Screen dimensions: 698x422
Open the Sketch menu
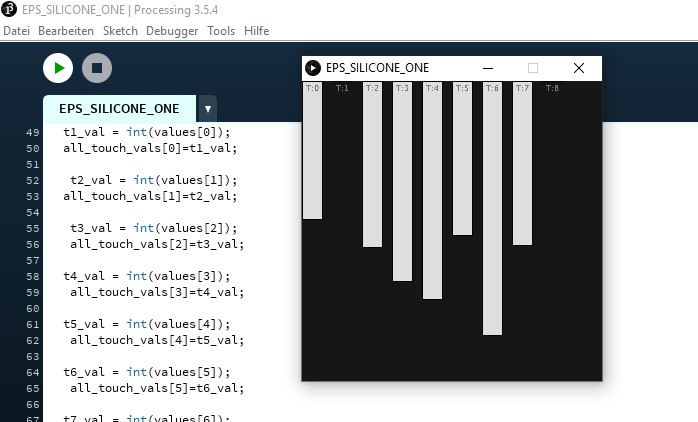(x=120, y=31)
